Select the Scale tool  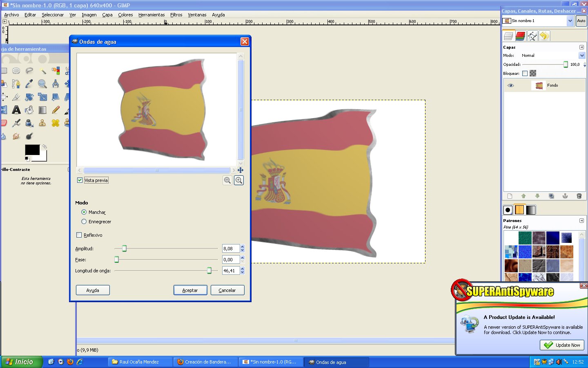coord(42,97)
